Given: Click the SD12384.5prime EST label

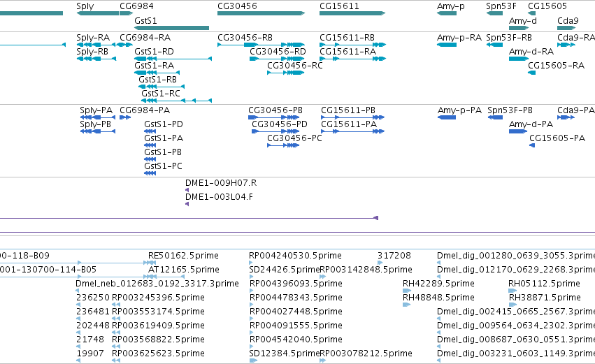Looking at the screenshot, I should point(285,354).
